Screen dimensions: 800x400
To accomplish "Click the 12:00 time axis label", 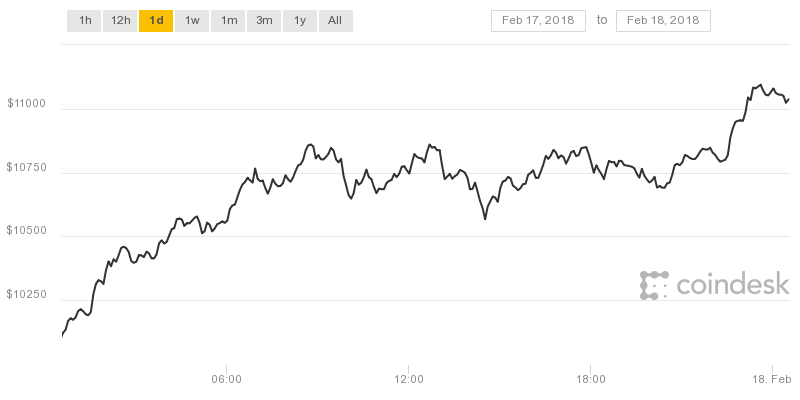I will pos(409,380).
